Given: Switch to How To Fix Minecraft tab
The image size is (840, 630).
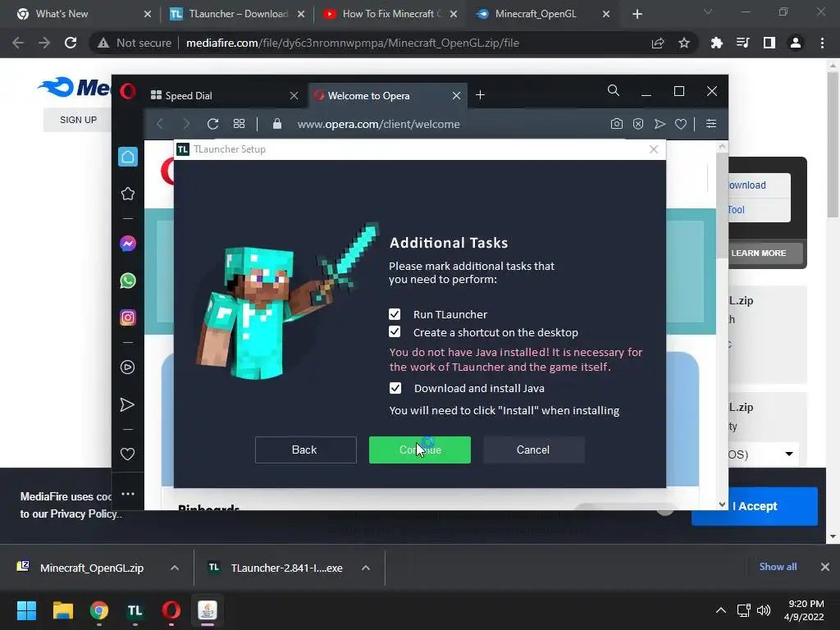Looking at the screenshot, I should (390, 14).
